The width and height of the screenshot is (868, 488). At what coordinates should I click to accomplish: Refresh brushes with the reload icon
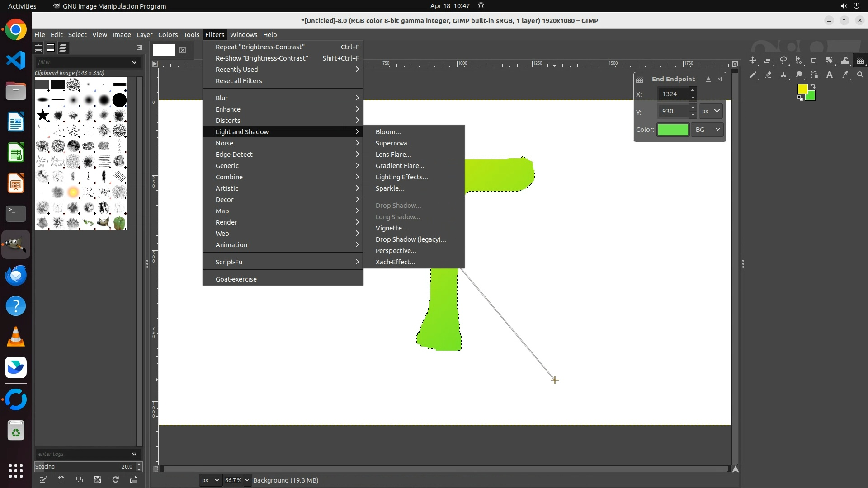(116, 480)
